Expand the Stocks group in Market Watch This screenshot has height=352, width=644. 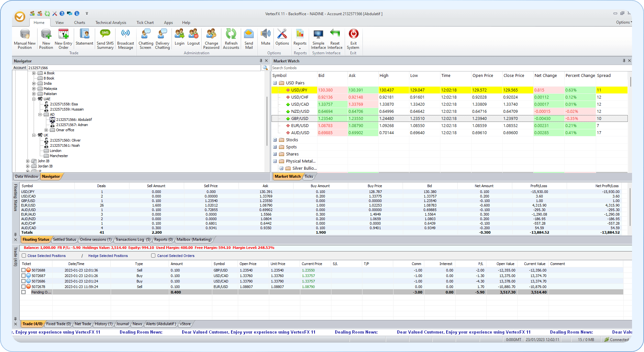coord(275,140)
